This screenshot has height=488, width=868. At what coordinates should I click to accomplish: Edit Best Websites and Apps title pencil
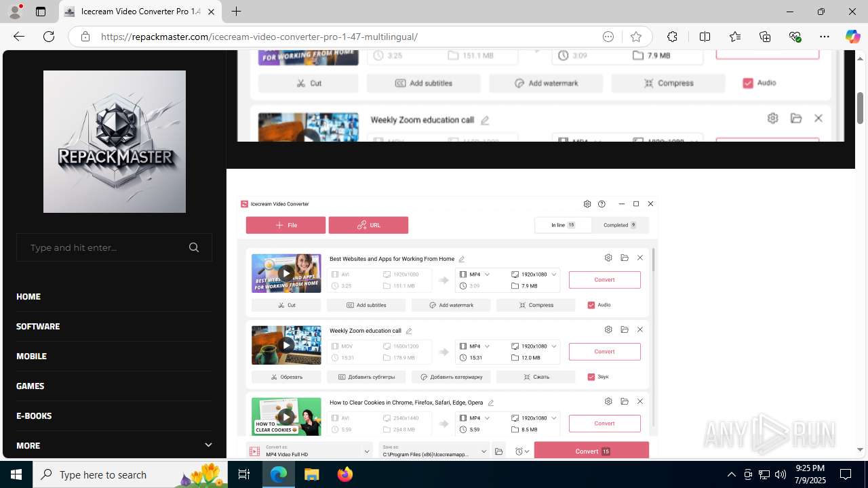click(x=462, y=259)
